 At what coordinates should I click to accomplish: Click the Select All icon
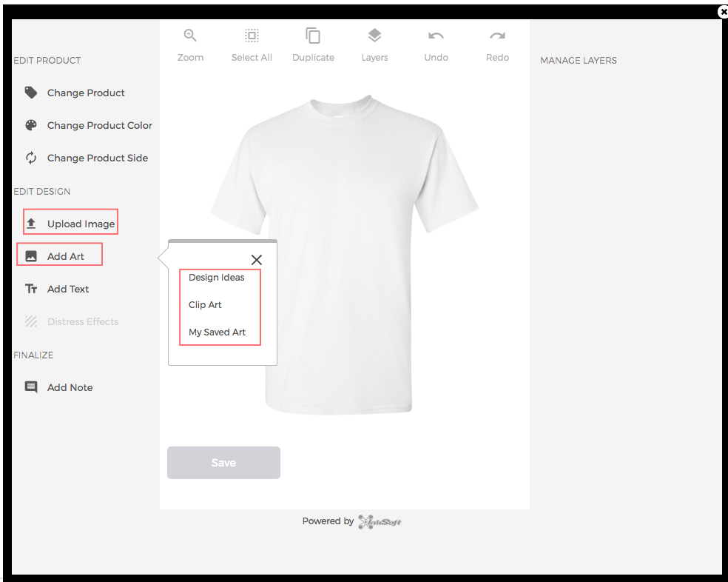[252, 35]
